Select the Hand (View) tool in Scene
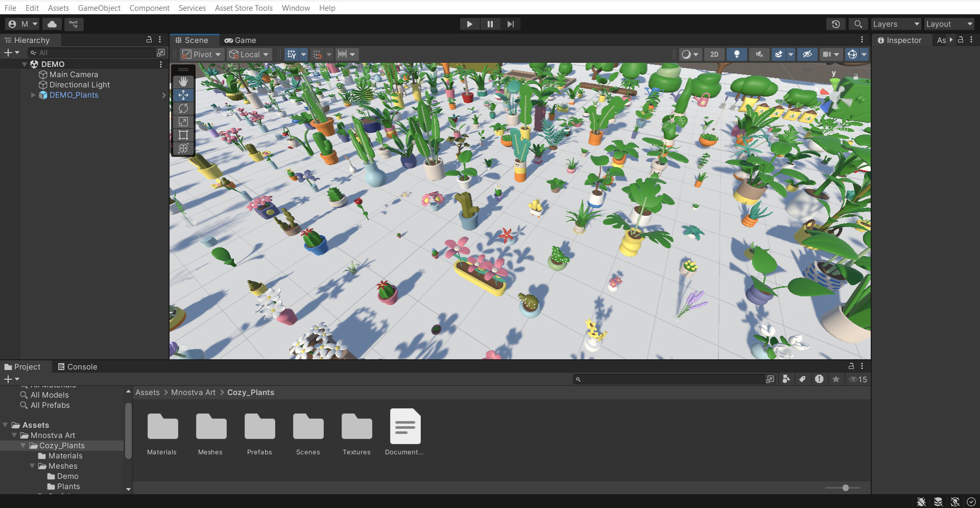The width and height of the screenshot is (980, 508). pyautogui.click(x=183, y=82)
